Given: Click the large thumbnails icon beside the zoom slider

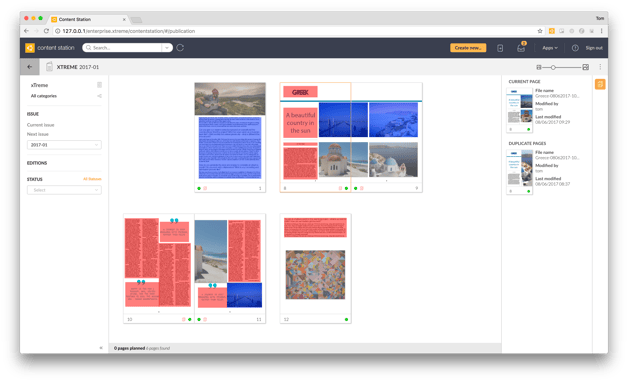Looking at the screenshot, I should pyautogui.click(x=586, y=67).
